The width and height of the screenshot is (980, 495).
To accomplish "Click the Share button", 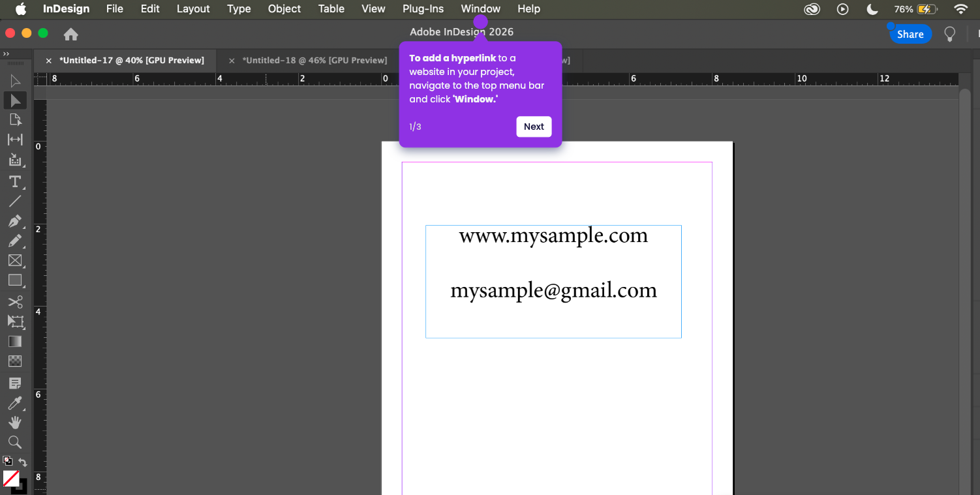I will pos(910,35).
